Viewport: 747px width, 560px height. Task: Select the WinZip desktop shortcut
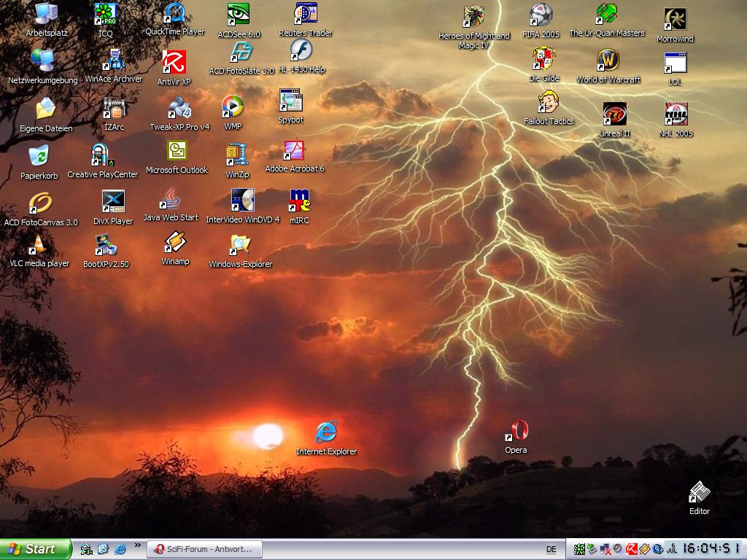point(237,155)
